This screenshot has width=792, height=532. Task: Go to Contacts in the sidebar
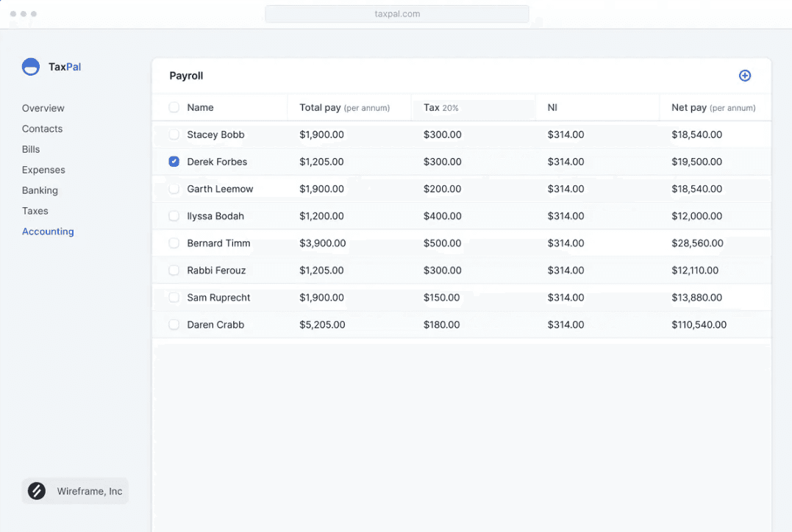42,129
